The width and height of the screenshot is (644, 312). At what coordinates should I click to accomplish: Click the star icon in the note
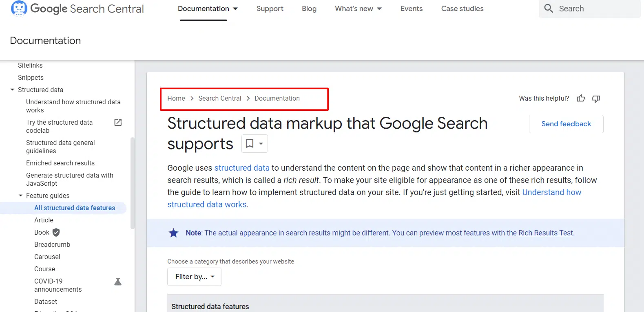173,233
